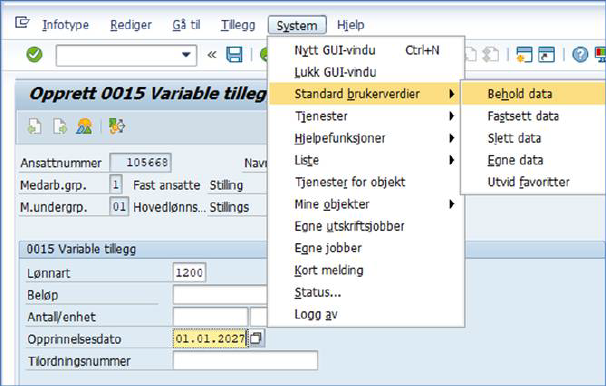Open the Gå til menu
Screen dimensions: 606x386
(x=186, y=25)
